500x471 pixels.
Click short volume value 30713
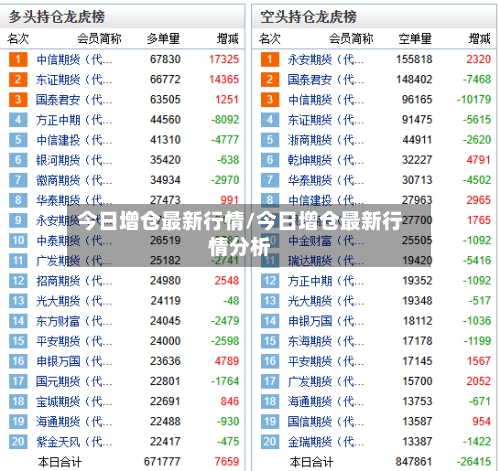pos(417,180)
